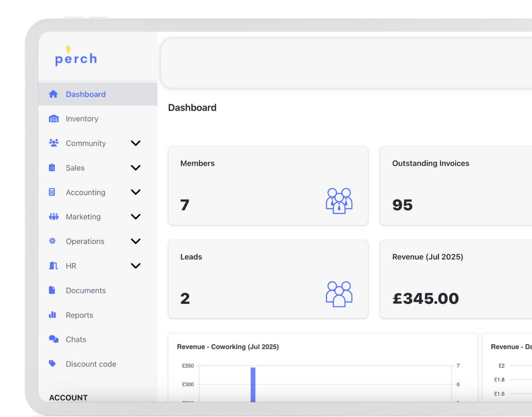Expand the Marketing submenu chevron
The height and width of the screenshot is (417, 532).
135,217
